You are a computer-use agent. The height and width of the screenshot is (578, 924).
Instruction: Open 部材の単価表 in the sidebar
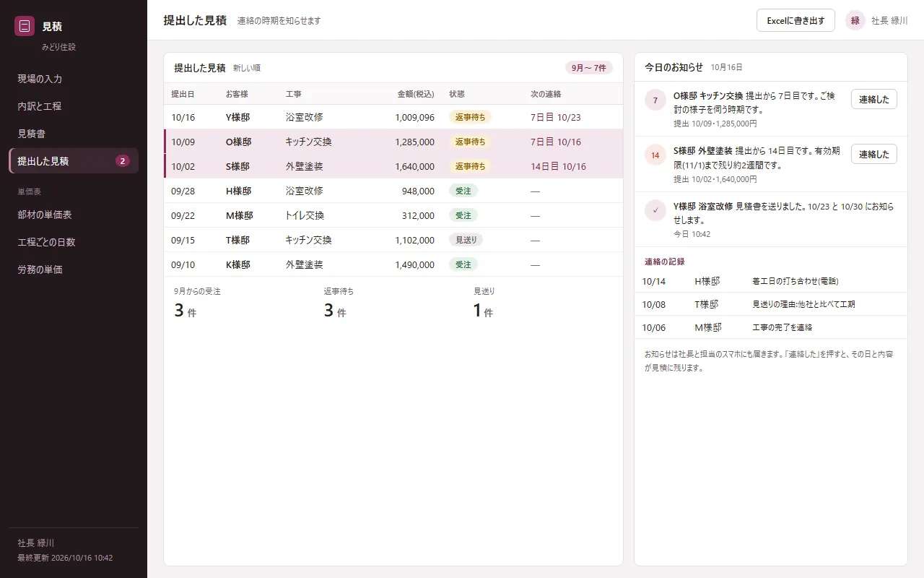coord(74,215)
